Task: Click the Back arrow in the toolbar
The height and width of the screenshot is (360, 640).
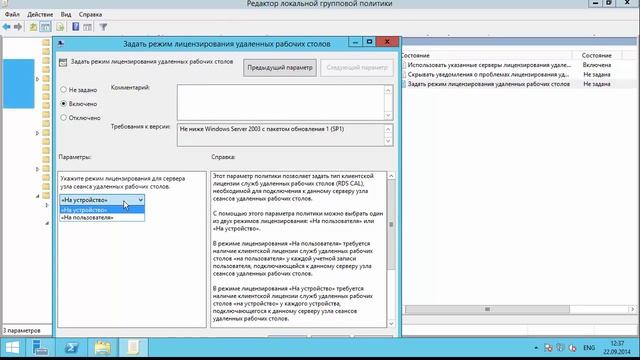Action: (x=7, y=27)
